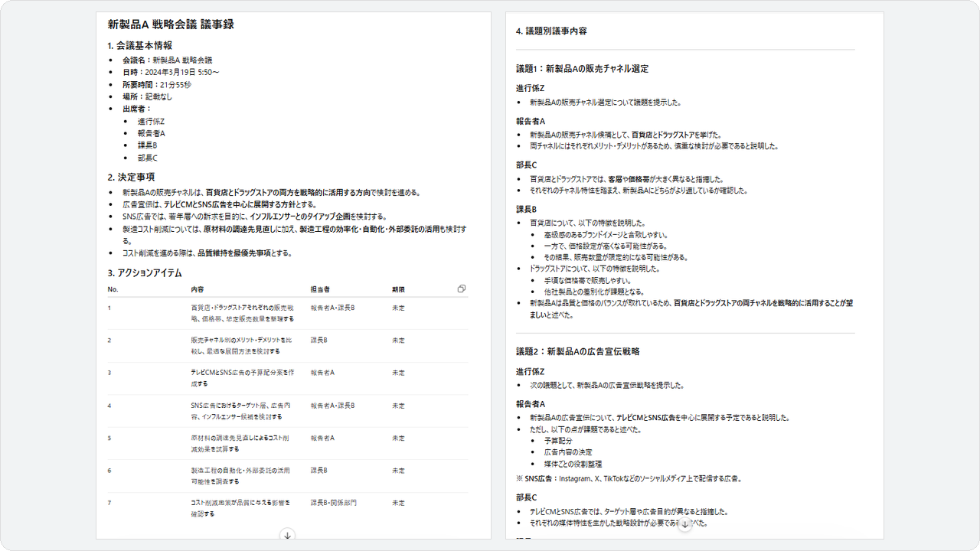Click the 媒体ごとの役割整理 sub-bullet
The height and width of the screenshot is (551, 980).
pos(573,464)
